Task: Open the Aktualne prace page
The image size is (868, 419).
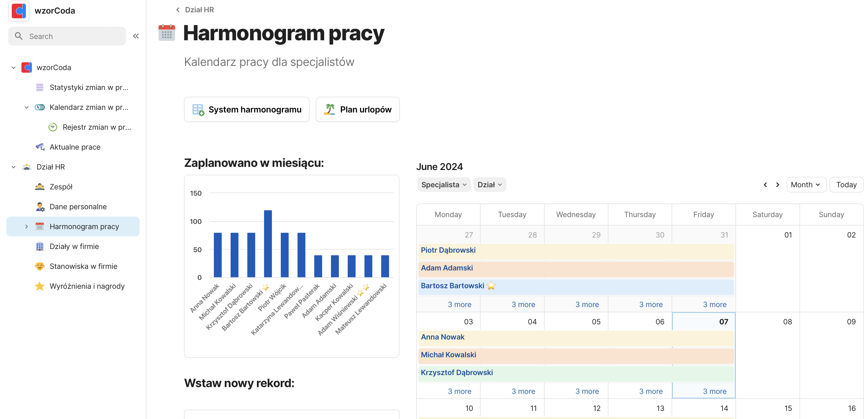Action: [x=75, y=147]
